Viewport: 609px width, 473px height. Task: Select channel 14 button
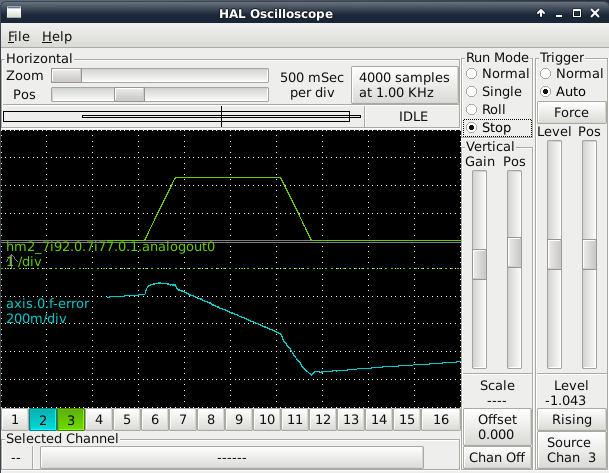coord(379,419)
